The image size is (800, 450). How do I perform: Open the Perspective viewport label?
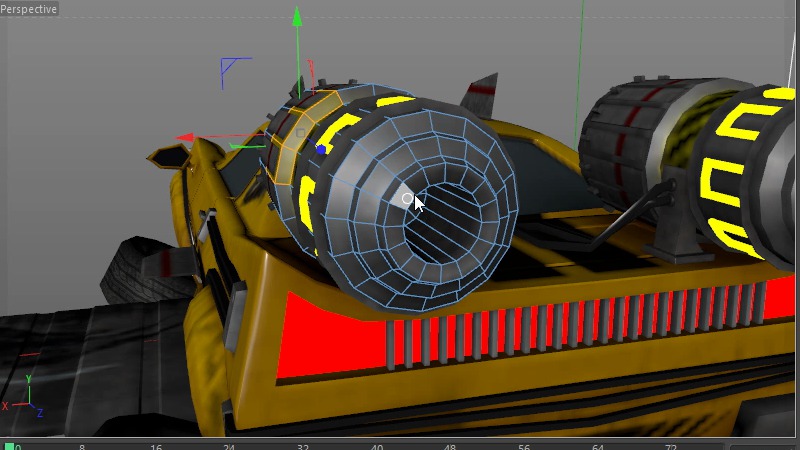[x=29, y=9]
